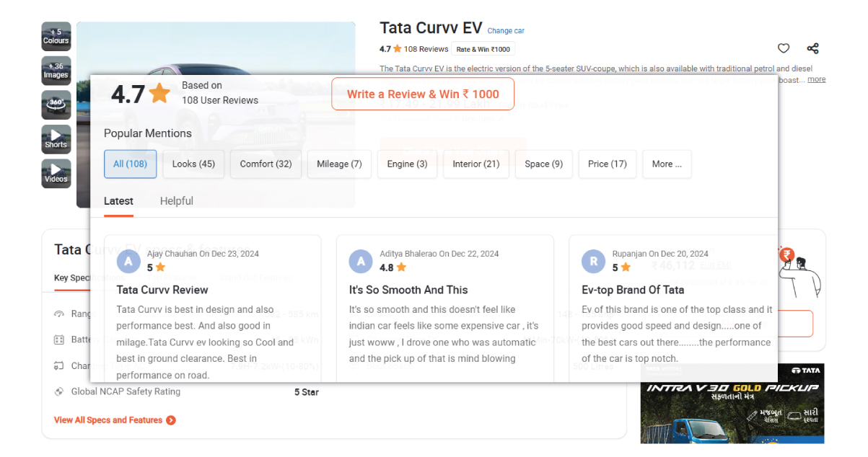Click the arrow icon beside View All Specs
868x457 pixels.
171,420
